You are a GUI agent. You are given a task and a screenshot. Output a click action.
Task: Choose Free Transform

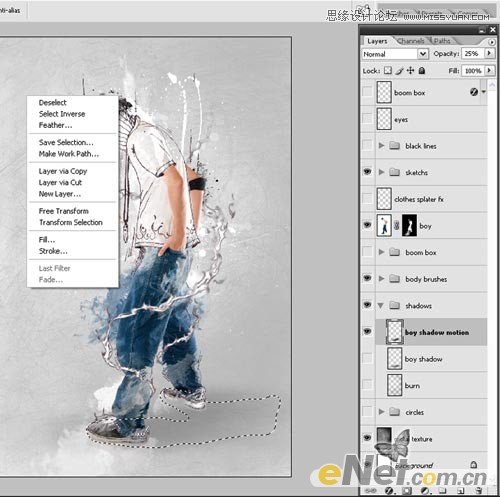(x=64, y=211)
